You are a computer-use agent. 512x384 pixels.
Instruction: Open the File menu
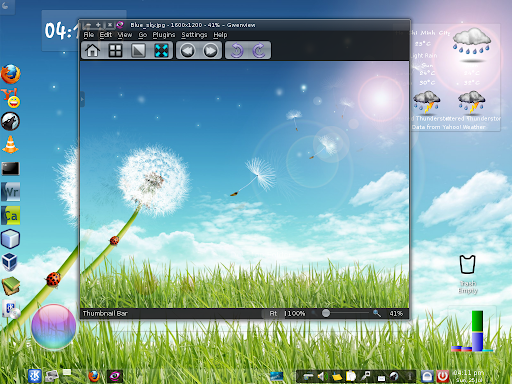click(x=89, y=35)
